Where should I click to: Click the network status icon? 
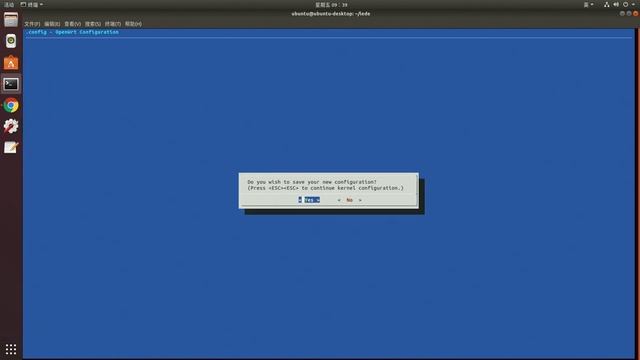pyautogui.click(x=607, y=4)
